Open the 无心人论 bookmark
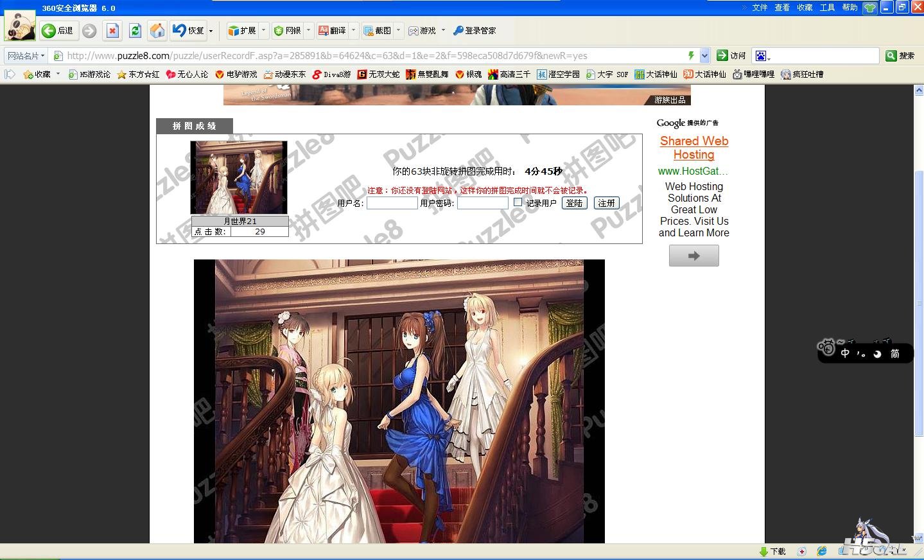 click(187, 74)
